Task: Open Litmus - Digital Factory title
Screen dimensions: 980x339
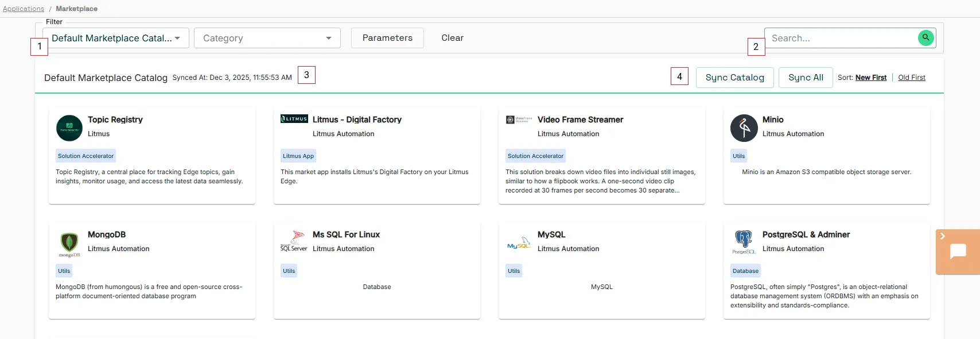Action: [357, 120]
